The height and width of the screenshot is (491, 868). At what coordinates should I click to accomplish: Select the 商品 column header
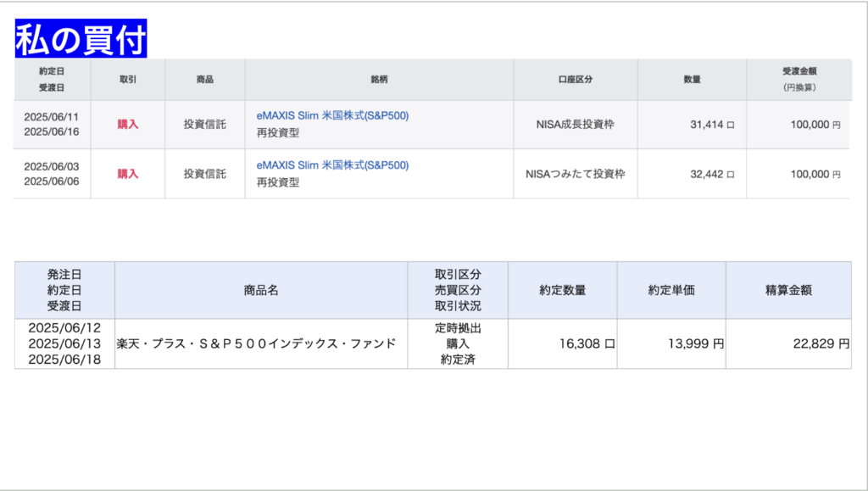point(205,80)
